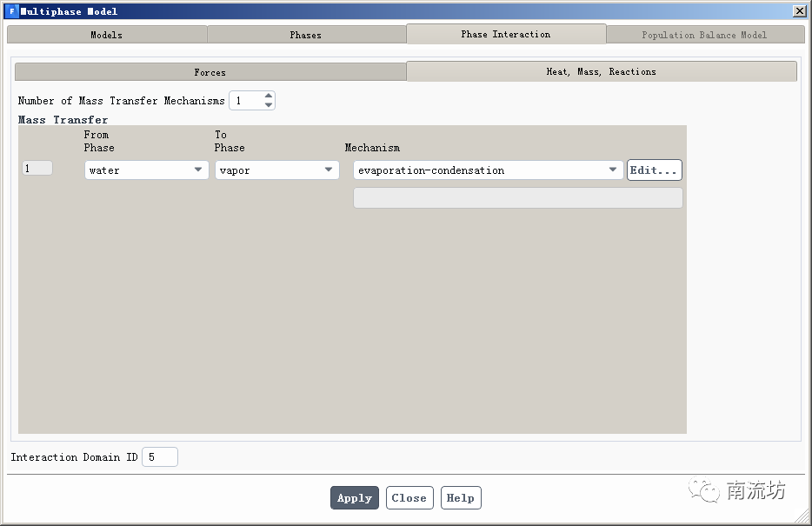
Task: Click the mass transfer row 1 index field
Action: click(37, 169)
